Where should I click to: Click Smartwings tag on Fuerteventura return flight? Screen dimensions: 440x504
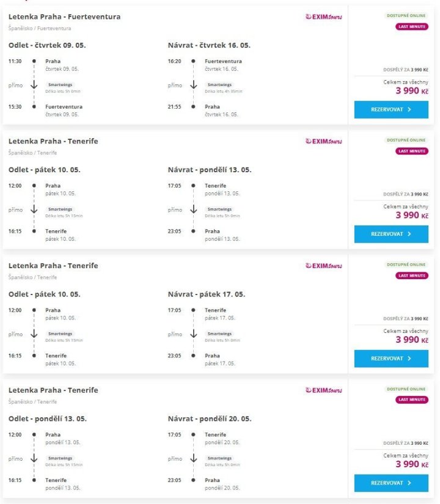click(219, 85)
